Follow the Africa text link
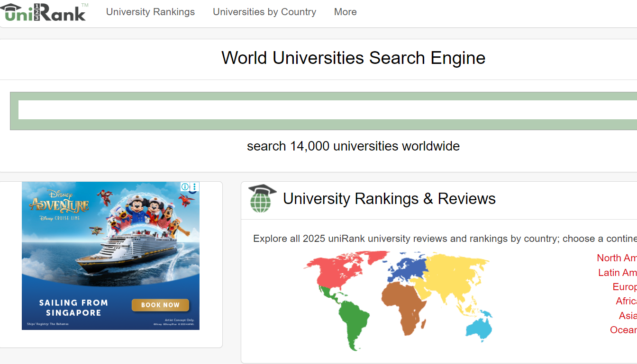 click(x=626, y=301)
